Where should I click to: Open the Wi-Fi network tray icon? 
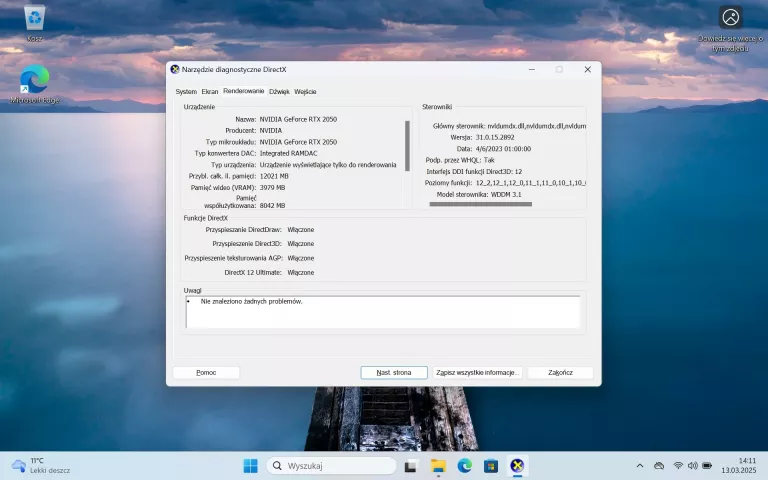click(678, 466)
